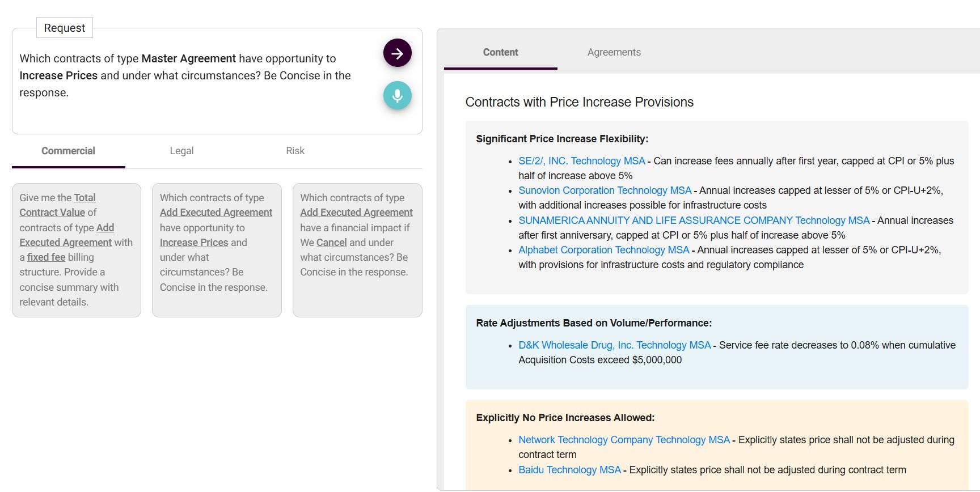The image size is (980, 492).
Task: Choose the Total Contract Value suggestion card
Action: pos(77,250)
